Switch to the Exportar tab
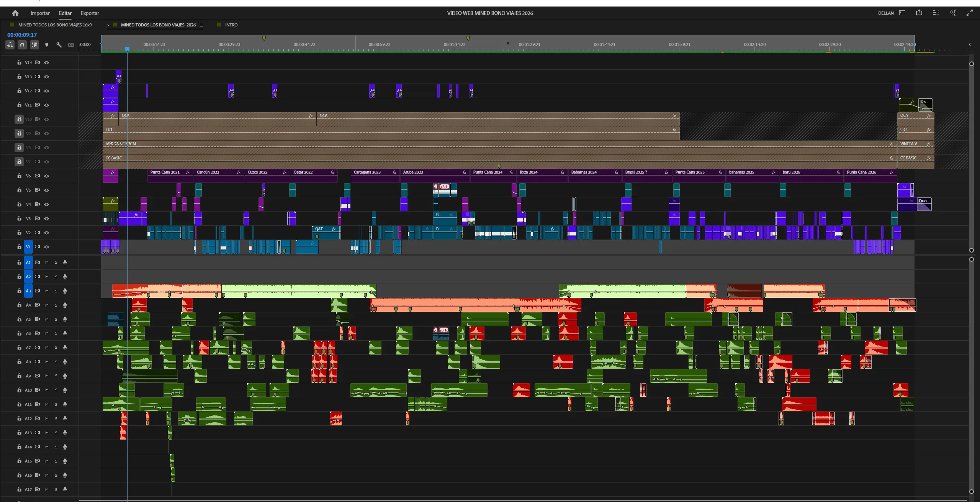 [x=90, y=13]
